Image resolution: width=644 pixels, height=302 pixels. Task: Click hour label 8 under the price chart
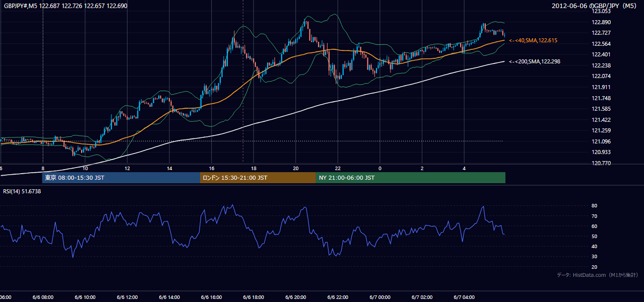click(x=43, y=169)
